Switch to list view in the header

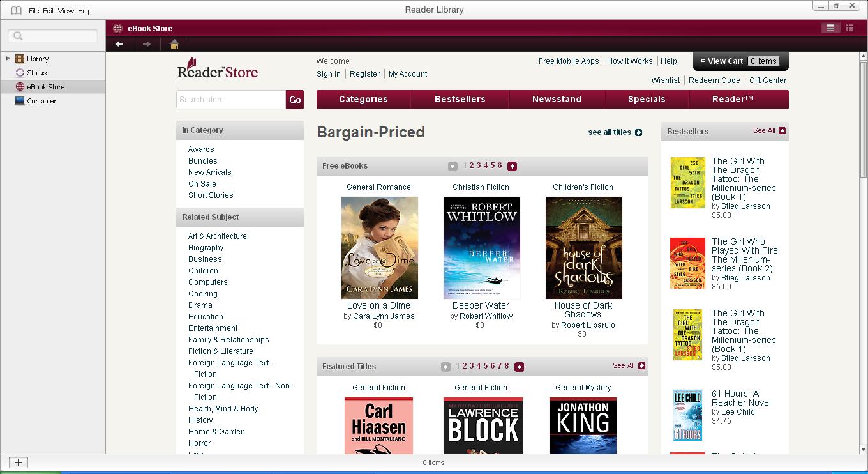coord(830,28)
